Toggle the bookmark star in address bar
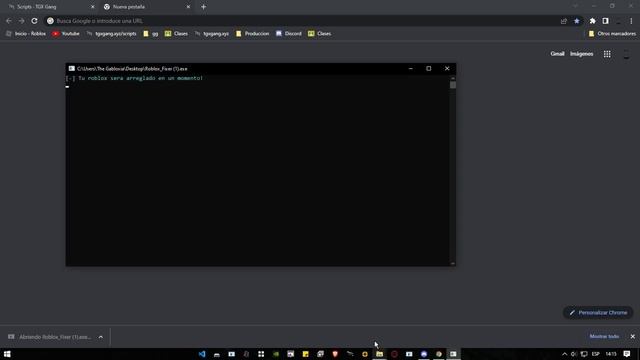Image resolution: width=640 pixels, height=360 pixels. click(576, 21)
